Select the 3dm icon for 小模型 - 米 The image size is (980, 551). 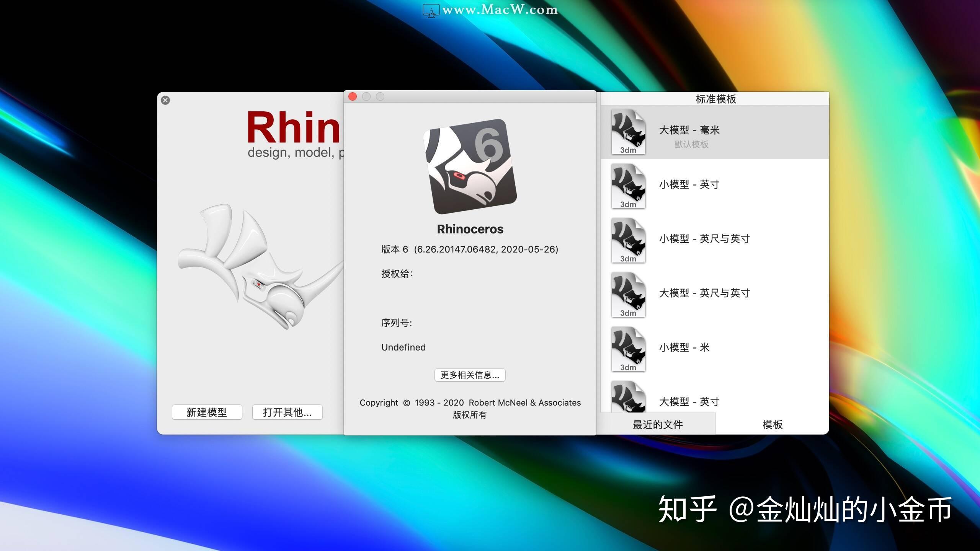(628, 350)
